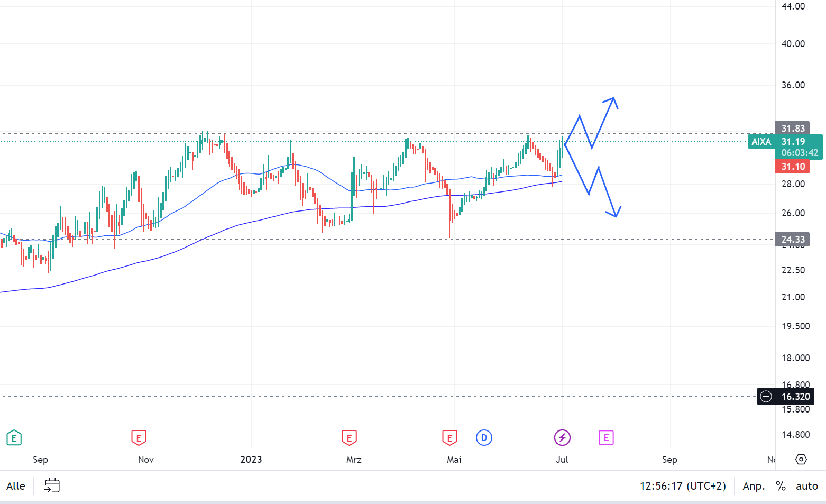826x504 pixels.
Task: Click the AIXA symbol price label
Action: pyautogui.click(x=761, y=142)
